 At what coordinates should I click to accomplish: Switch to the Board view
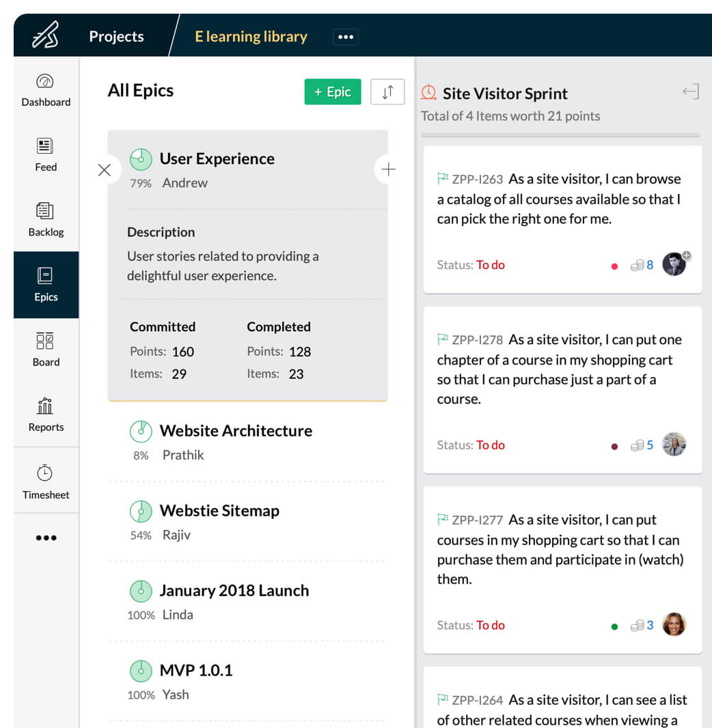[x=46, y=350]
